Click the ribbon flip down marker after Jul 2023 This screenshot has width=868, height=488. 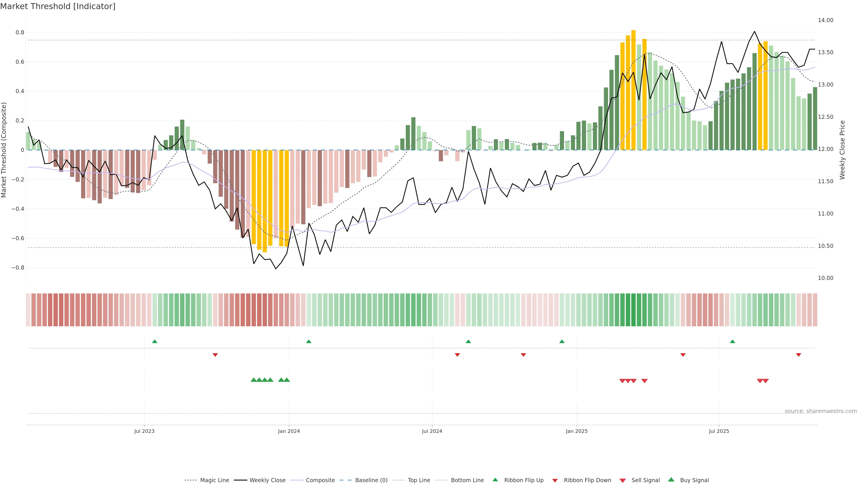215,355
